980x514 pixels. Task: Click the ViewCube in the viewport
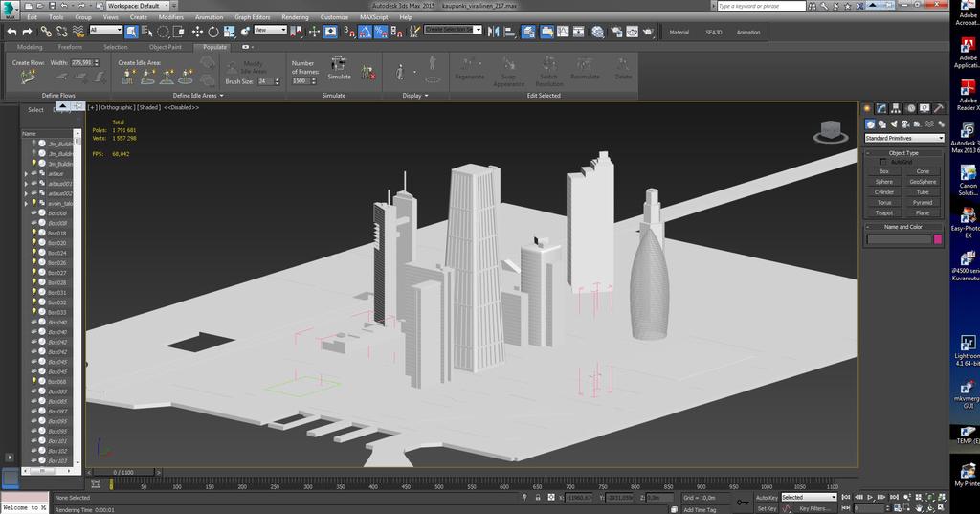tap(831, 131)
